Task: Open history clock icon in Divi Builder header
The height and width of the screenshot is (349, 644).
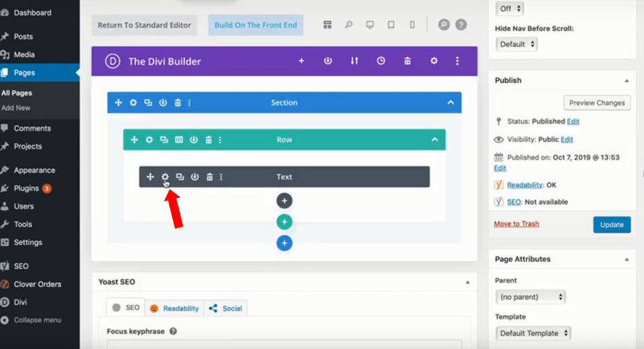Action: pyautogui.click(x=381, y=61)
